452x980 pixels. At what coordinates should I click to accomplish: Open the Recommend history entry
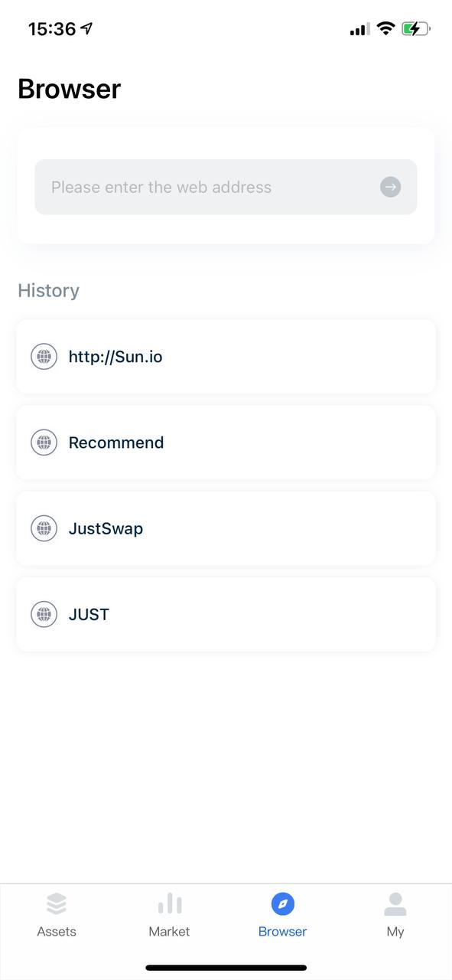(226, 443)
